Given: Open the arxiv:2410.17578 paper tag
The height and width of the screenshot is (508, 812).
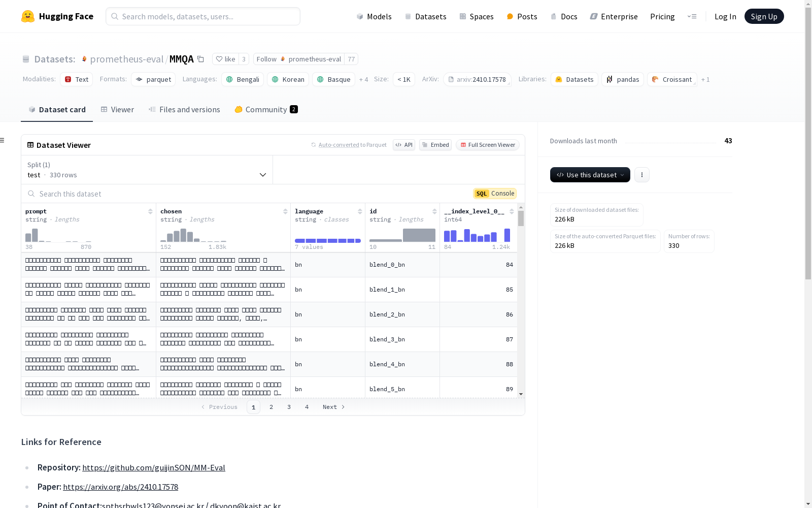Looking at the screenshot, I should (x=477, y=79).
